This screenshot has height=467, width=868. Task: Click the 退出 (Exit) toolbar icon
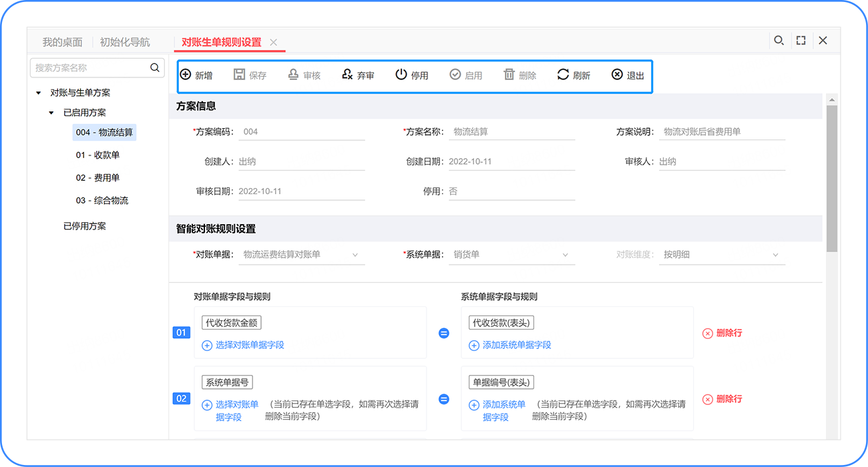point(617,75)
